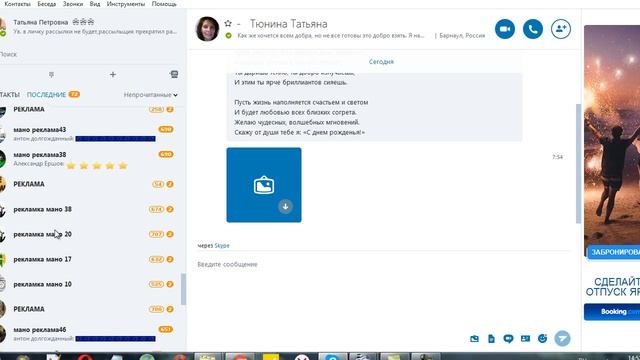Switch to the ПОСЛЕДНИЕ tab
This screenshot has height=360, width=640.
46,94
